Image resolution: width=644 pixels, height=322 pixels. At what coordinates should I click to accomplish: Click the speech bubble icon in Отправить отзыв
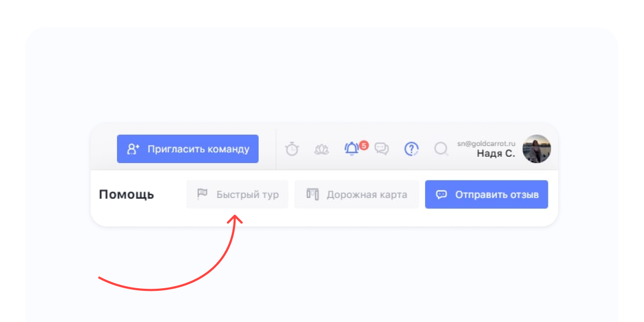[x=441, y=194]
